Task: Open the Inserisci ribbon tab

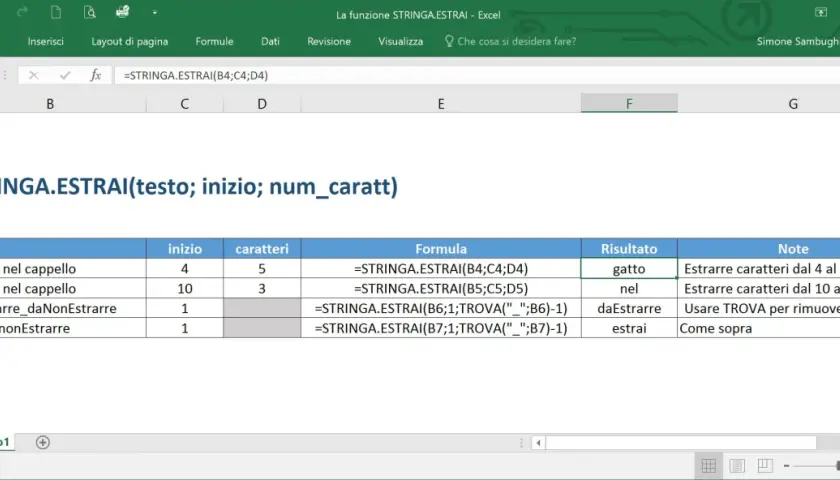Action: pos(46,41)
